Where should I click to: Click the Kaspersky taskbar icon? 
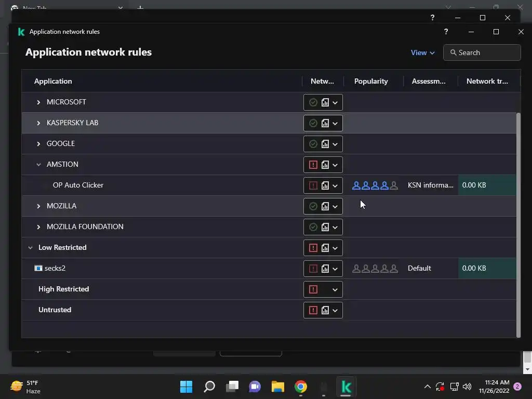[345, 387]
